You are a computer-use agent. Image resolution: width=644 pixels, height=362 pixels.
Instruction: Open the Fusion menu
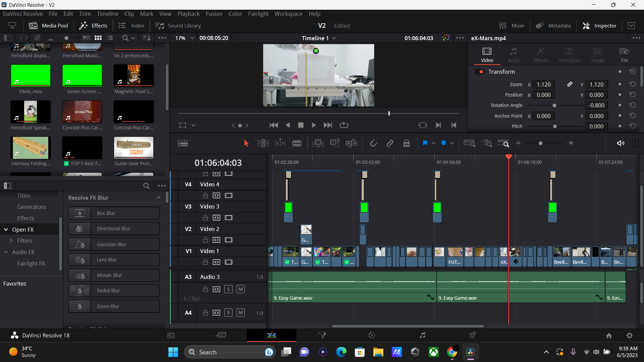(x=214, y=14)
